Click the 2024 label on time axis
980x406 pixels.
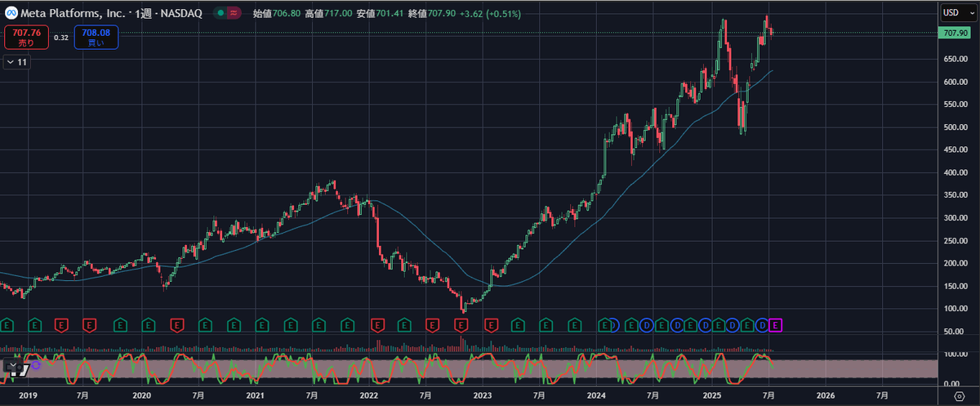click(x=597, y=395)
